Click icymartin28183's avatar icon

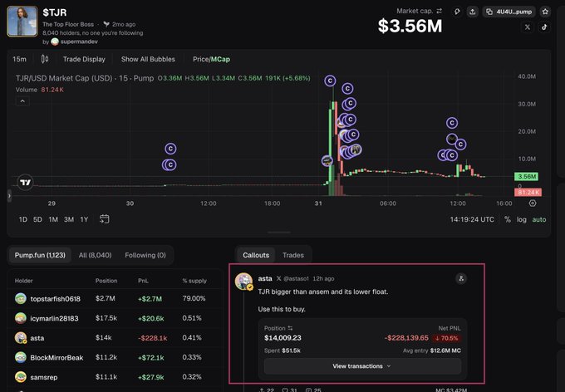pyautogui.click(x=21, y=318)
